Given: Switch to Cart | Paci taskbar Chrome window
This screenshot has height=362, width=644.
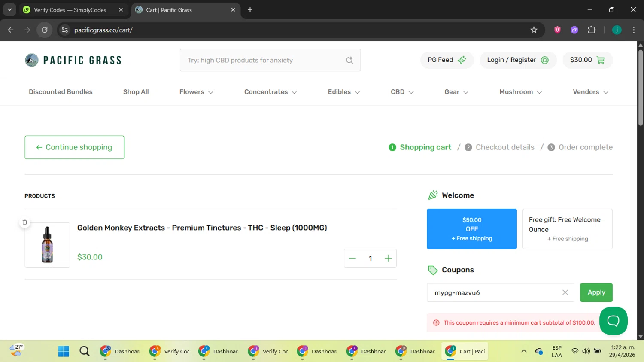Looking at the screenshot, I should [465, 351].
